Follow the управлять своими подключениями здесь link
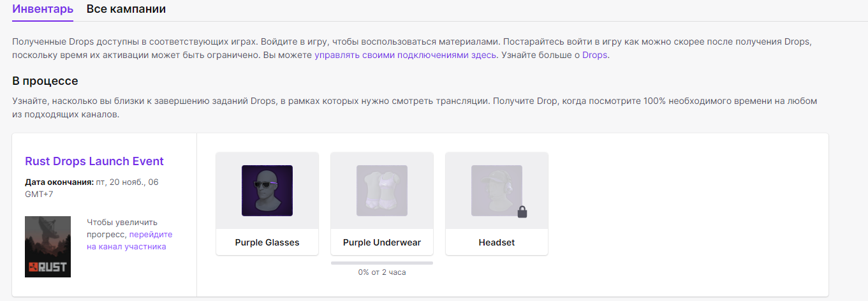This screenshot has width=868, height=301. pos(405,55)
